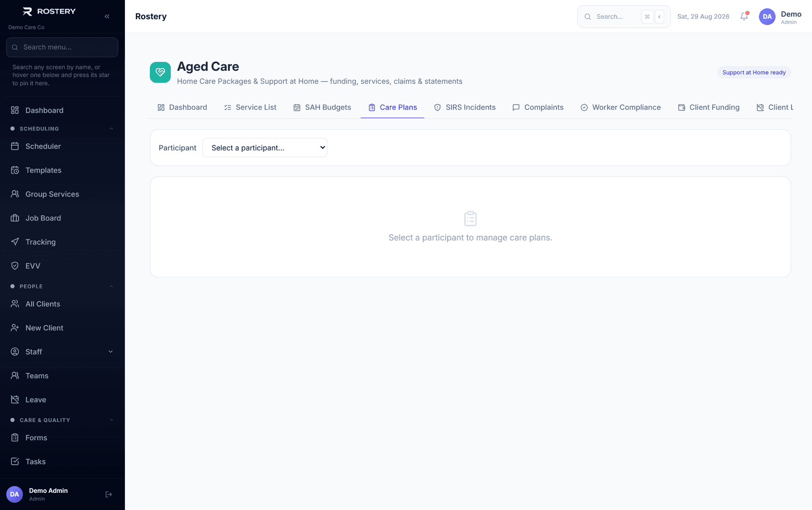Viewport: 812px width, 510px height.
Task: Open Forms in sidebar
Action: (x=62, y=438)
